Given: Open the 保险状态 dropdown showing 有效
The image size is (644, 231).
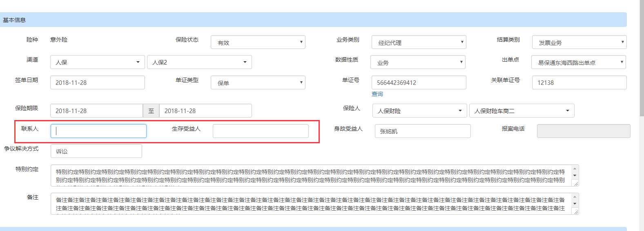Looking at the screenshot, I should point(258,42).
